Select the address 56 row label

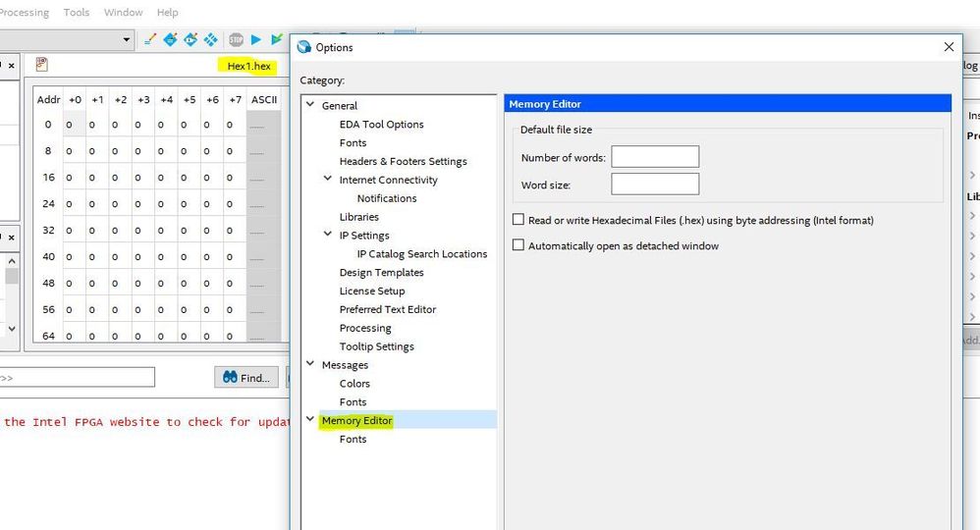click(x=48, y=309)
